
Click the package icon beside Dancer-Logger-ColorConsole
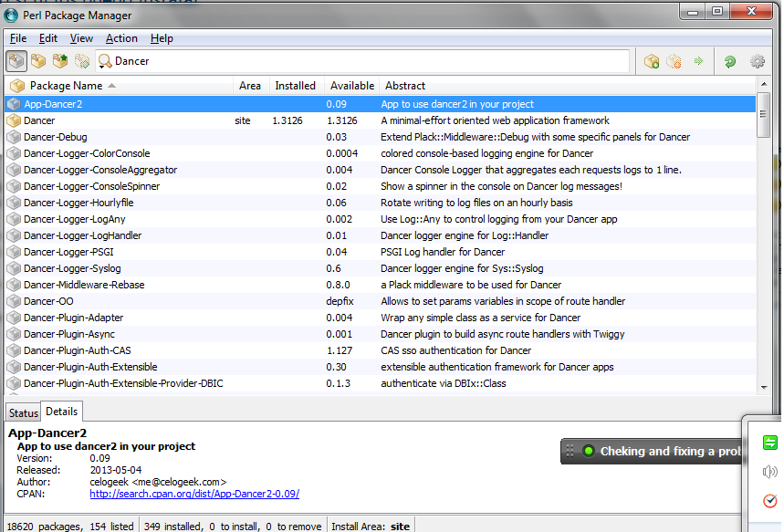14,153
